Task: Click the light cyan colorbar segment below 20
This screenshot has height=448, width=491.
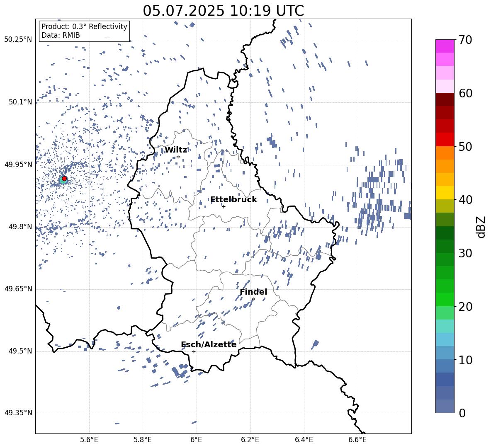Action: pyautogui.click(x=445, y=326)
